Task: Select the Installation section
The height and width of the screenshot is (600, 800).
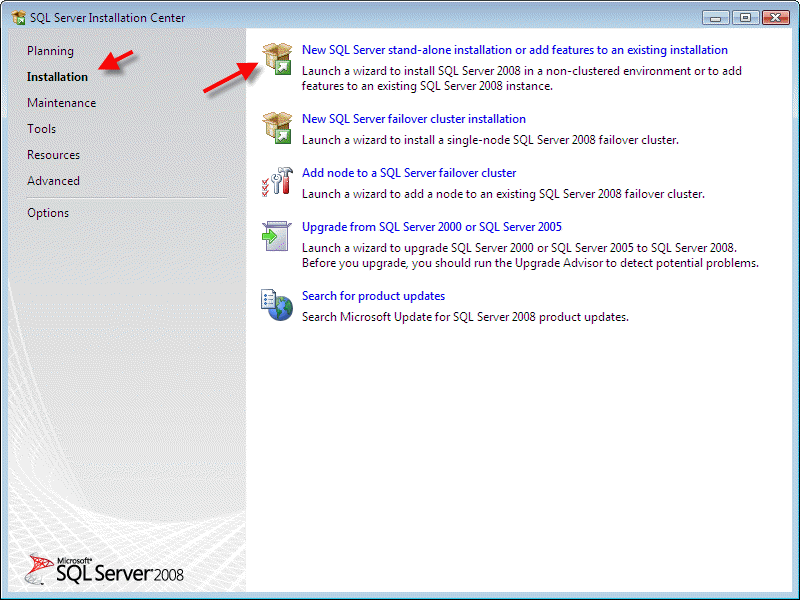Action: [x=57, y=77]
